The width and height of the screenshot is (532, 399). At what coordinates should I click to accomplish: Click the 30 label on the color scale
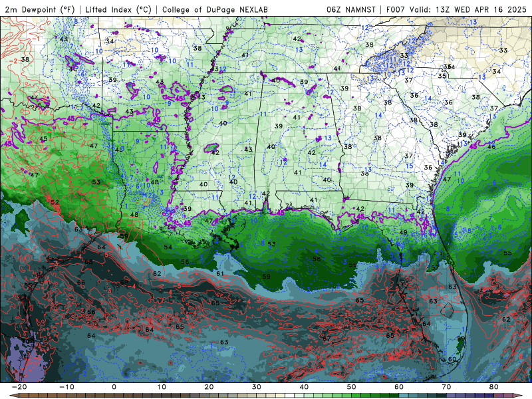pos(257,387)
